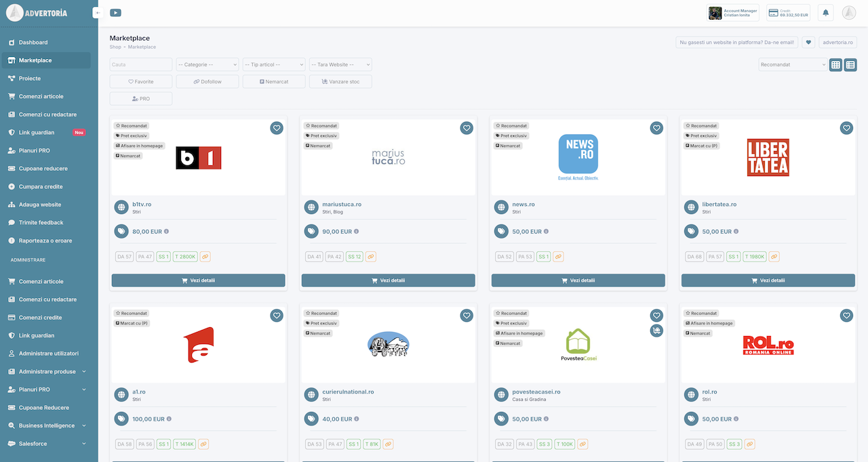868x462 pixels.
Task: Enable the Nemarcat filter
Action: click(x=274, y=81)
